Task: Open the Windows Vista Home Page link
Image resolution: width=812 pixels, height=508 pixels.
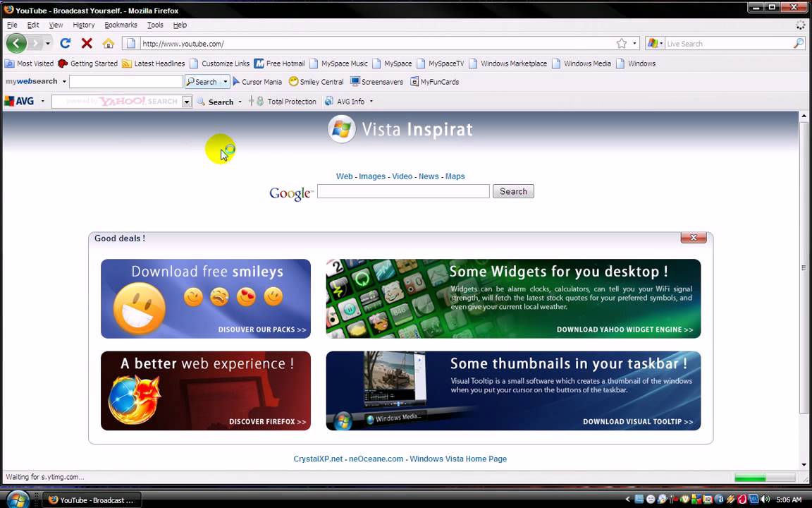Action: pos(458,459)
